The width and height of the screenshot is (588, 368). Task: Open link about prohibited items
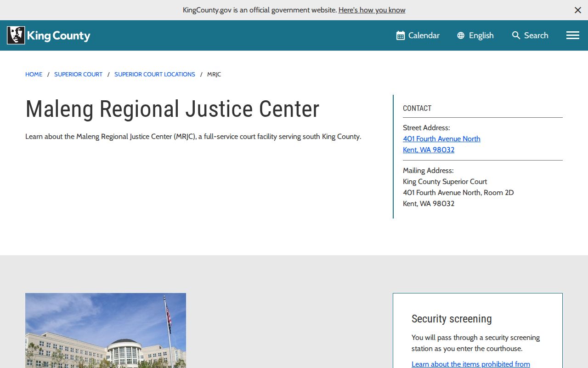[471, 364]
